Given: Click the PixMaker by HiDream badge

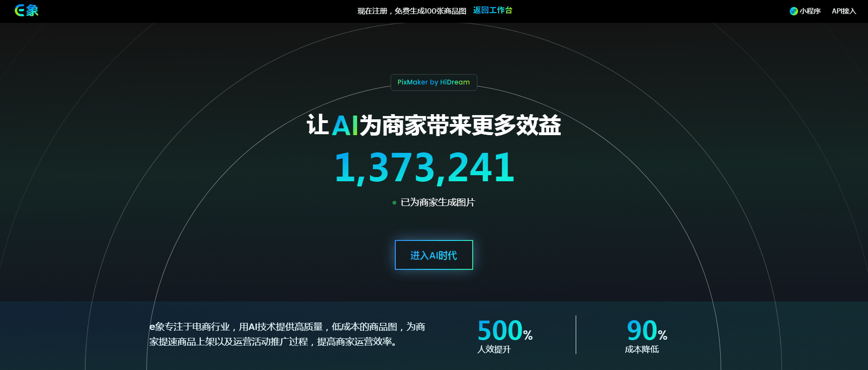Looking at the screenshot, I should click(434, 82).
